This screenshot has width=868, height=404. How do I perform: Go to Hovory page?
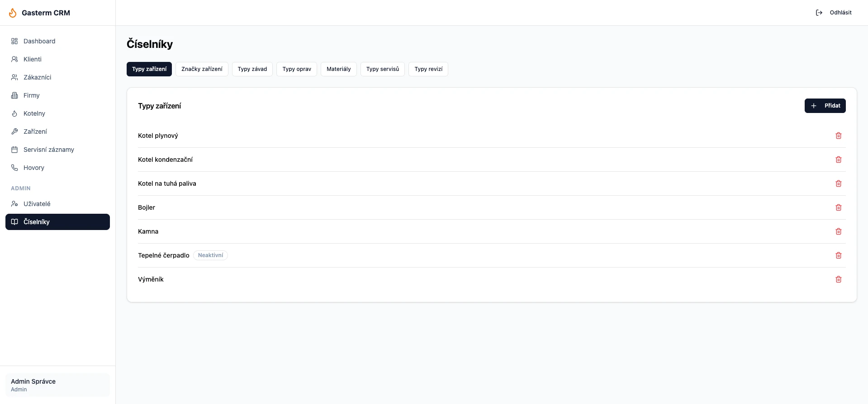pyautogui.click(x=57, y=168)
